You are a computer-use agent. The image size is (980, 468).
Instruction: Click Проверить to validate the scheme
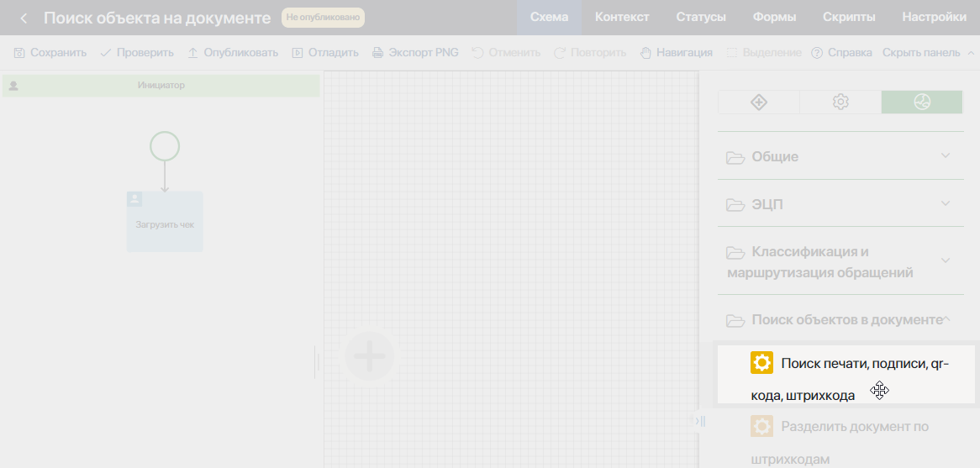pos(136,52)
